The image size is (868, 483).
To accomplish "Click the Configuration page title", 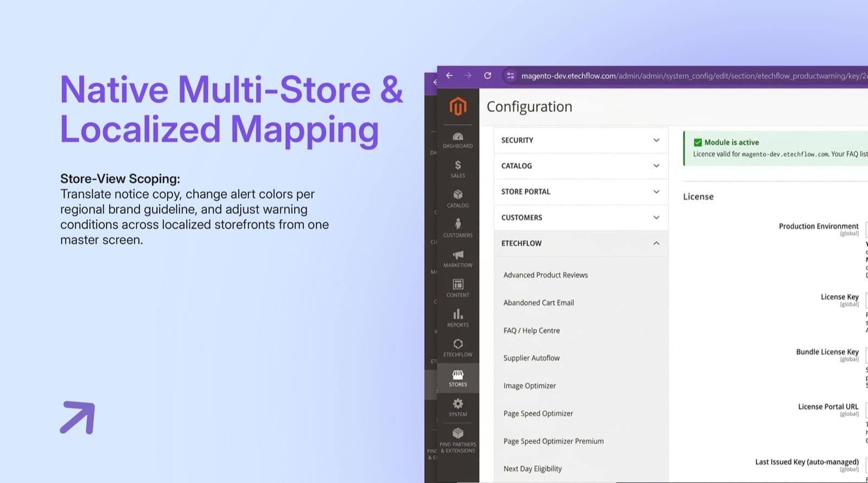I will point(529,107).
